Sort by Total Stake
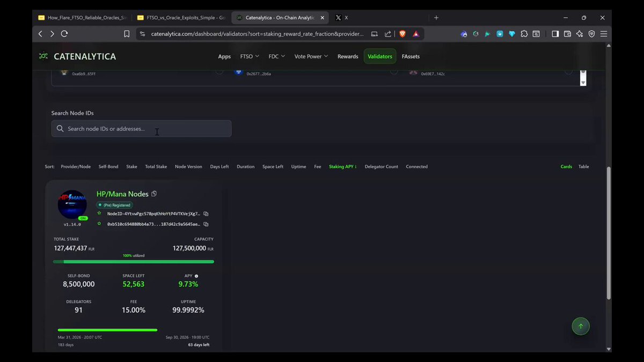Image resolution: width=644 pixels, height=362 pixels. pos(156,167)
